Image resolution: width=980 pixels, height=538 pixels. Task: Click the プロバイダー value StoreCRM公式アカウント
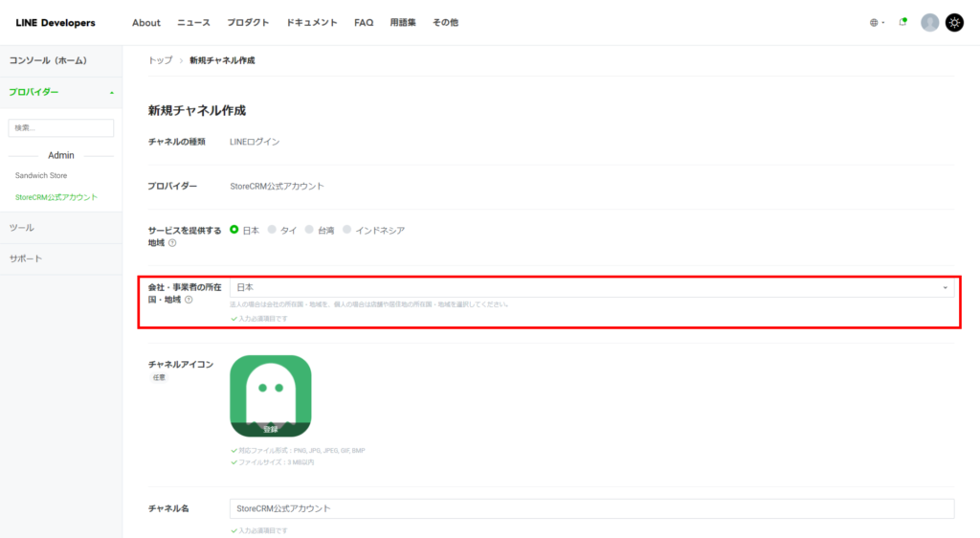pos(277,187)
